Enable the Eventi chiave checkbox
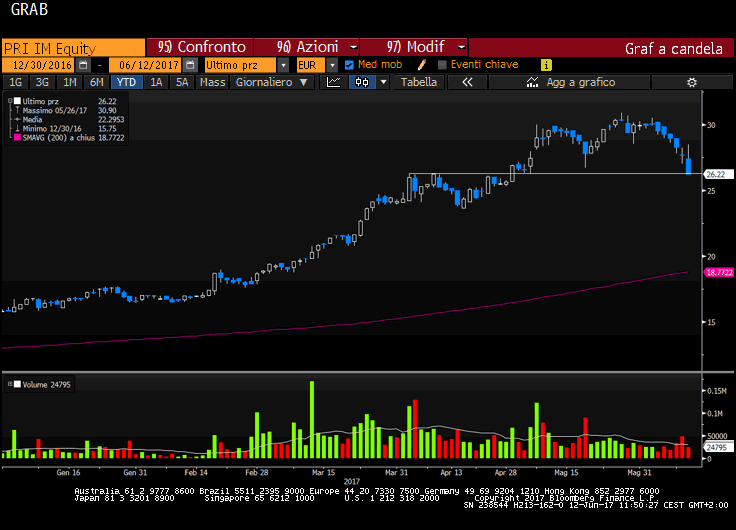 coord(443,64)
